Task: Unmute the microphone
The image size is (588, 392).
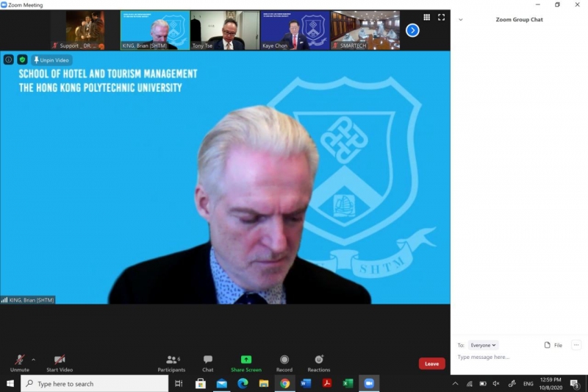Action: point(20,363)
